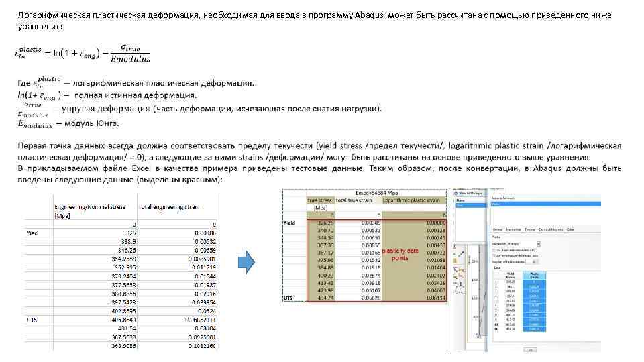Open the Mechanical menu in material editor
Screen dimensions: 644x362
pyautogui.click(x=513, y=229)
